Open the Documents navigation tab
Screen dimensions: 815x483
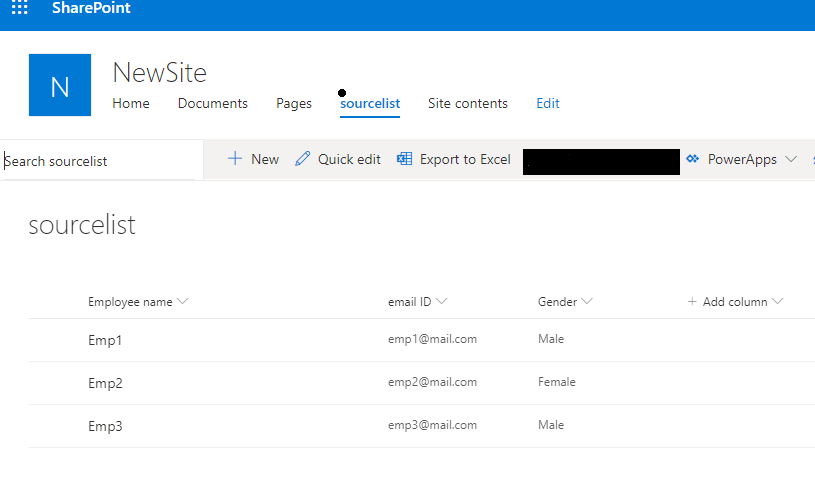coord(213,103)
